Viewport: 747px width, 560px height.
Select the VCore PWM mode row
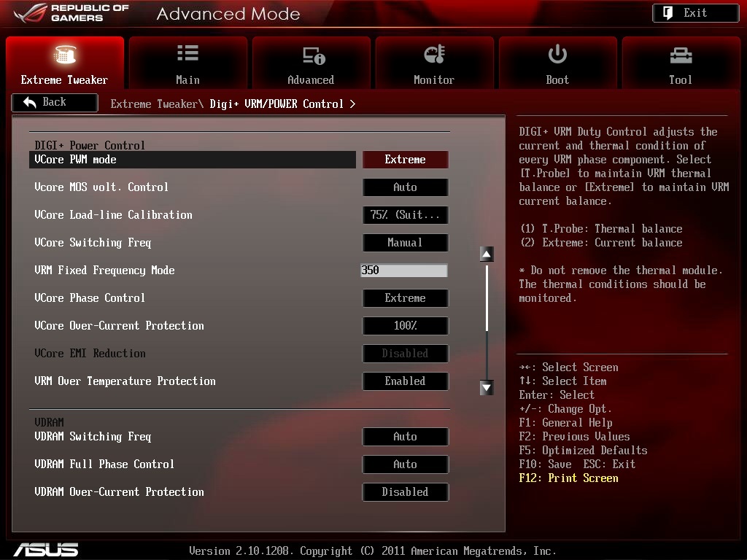(193, 160)
